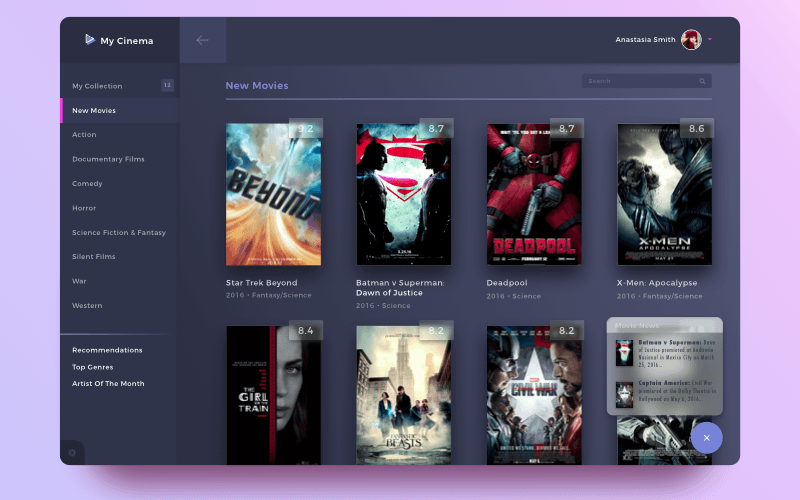
Task: Open Artist Of The Month link
Action: [108, 384]
